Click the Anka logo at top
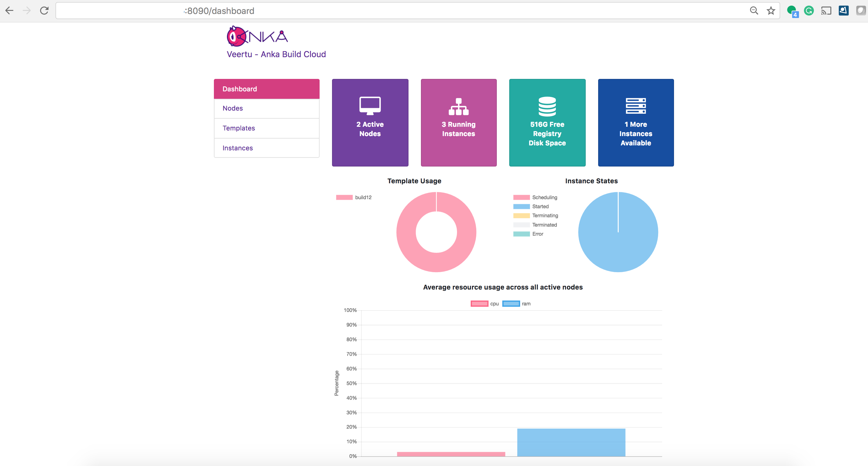The width and height of the screenshot is (868, 466). pyautogui.click(x=257, y=36)
